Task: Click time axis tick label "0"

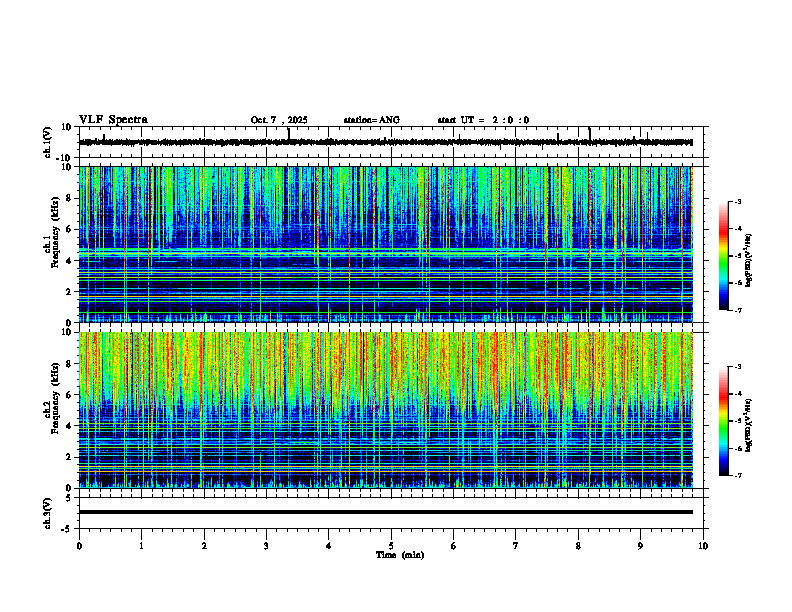Action: [79, 546]
